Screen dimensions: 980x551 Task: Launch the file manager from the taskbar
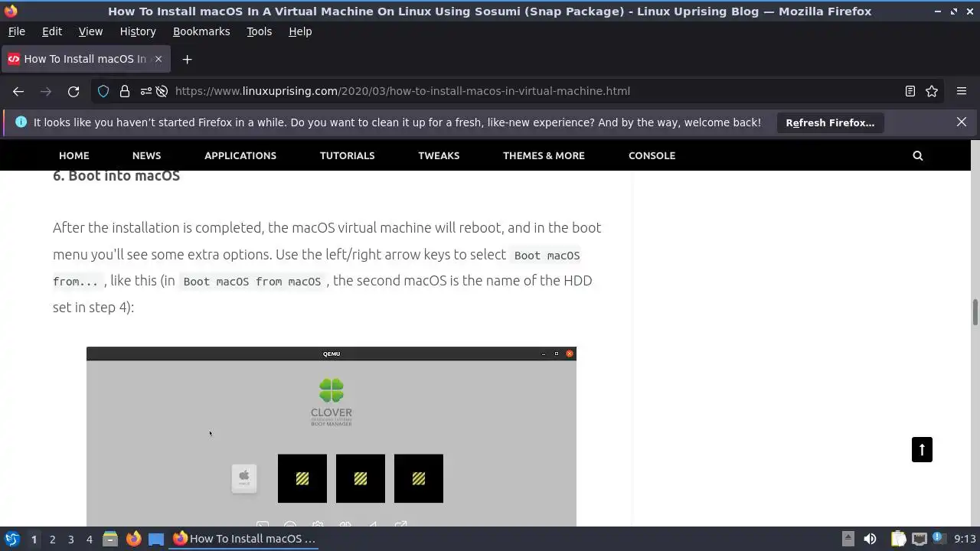tap(110, 539)
